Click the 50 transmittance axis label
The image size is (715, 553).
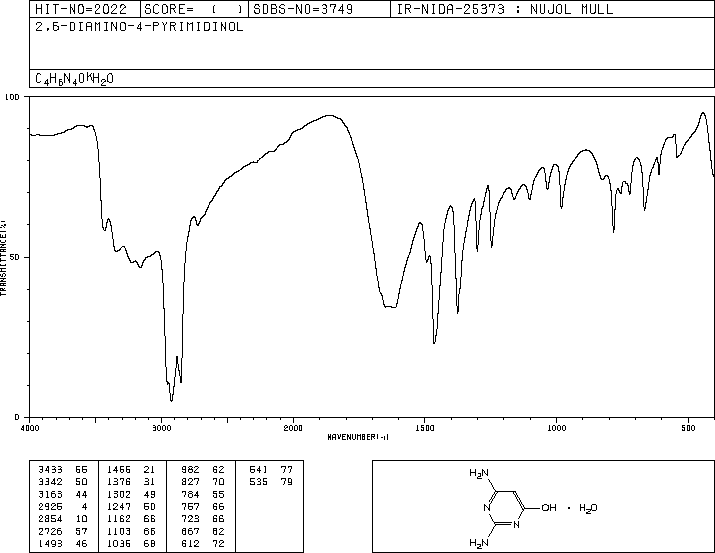point(14,257)
